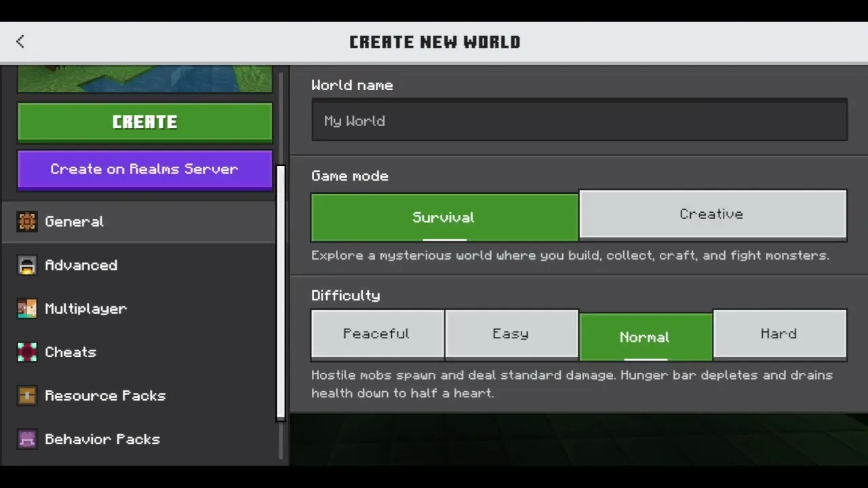Viewport: 868px width, 488px height.
Task: Set difficulty to Hard
Action: (x=779, y=333)
